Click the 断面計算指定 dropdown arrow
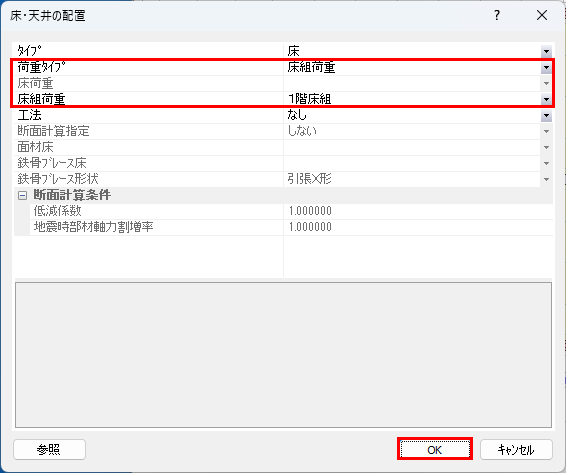Image resolution: width=566 pixels, height=473 pixels. (546, 131)
